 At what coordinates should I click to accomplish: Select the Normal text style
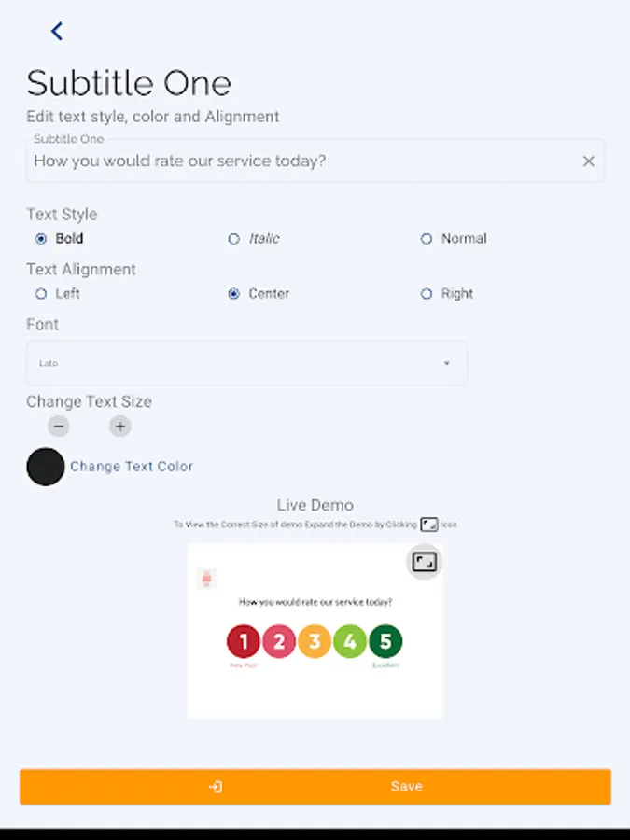427,238
